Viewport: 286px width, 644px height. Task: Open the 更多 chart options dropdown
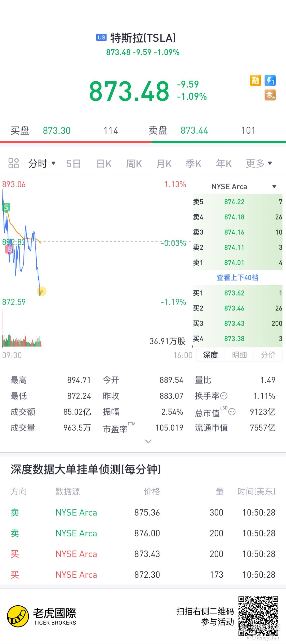click(259, 163)
